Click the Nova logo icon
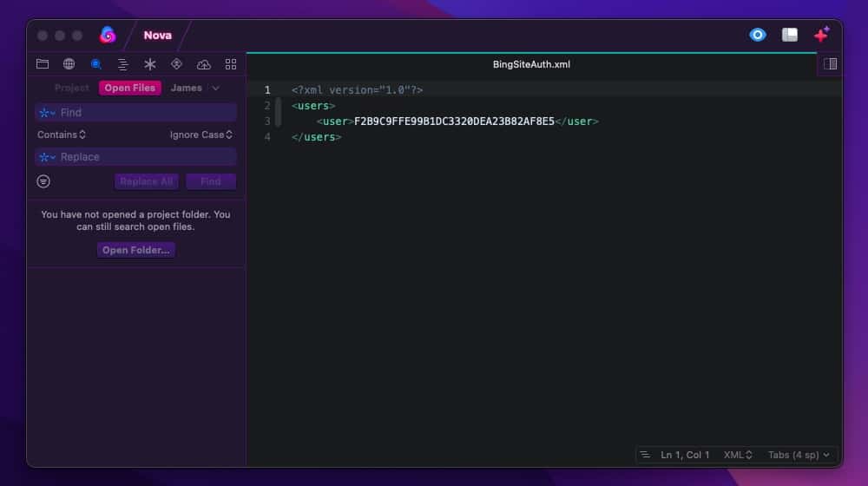Screen dimensions: 868x486 [108, 35]
